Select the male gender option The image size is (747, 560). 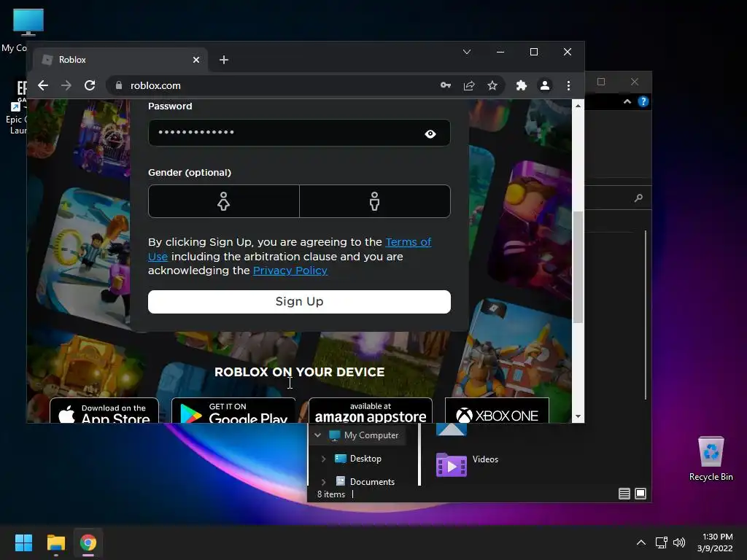click(374, 201)
